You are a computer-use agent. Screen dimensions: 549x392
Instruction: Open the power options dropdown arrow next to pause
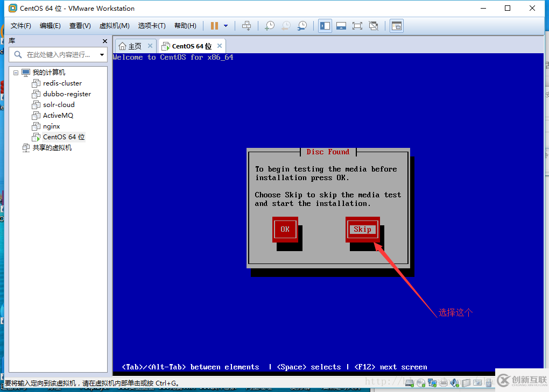[226, 26]
